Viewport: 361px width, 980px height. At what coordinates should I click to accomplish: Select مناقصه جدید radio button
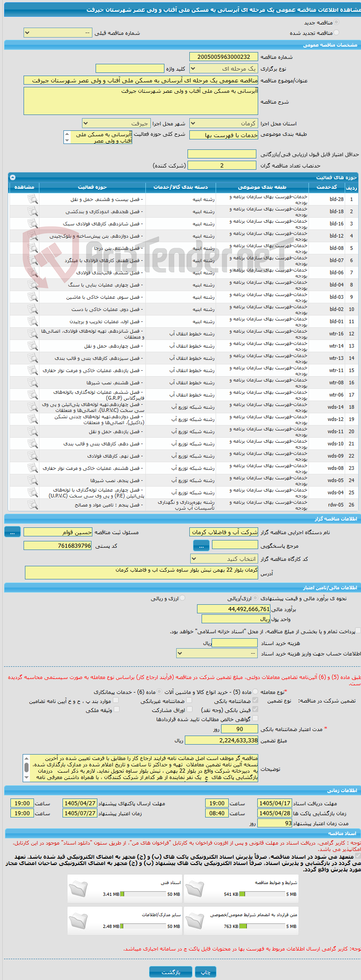[336, 22]
